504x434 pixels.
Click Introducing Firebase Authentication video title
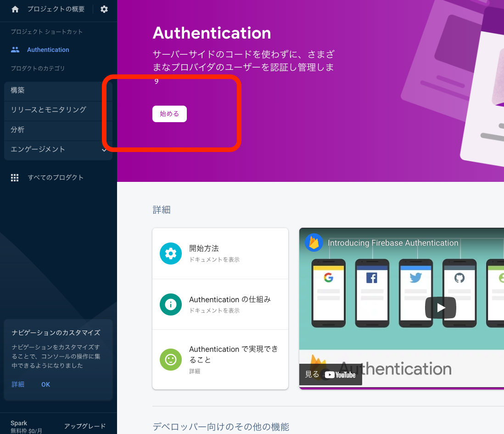393,243
